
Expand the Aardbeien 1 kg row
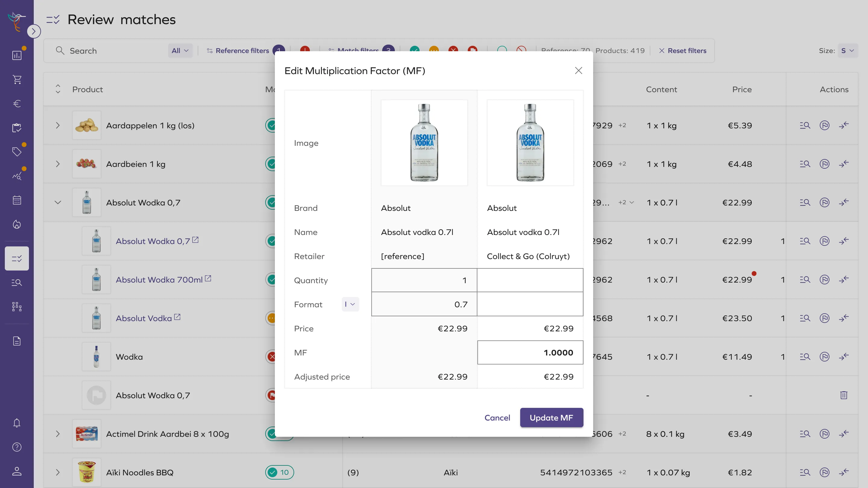click(58, 164)
